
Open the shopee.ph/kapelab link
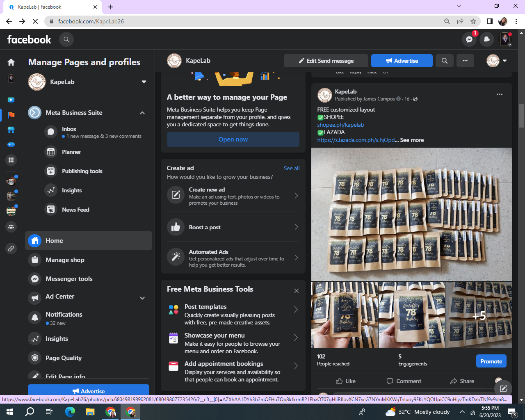[x=340, y=125]
